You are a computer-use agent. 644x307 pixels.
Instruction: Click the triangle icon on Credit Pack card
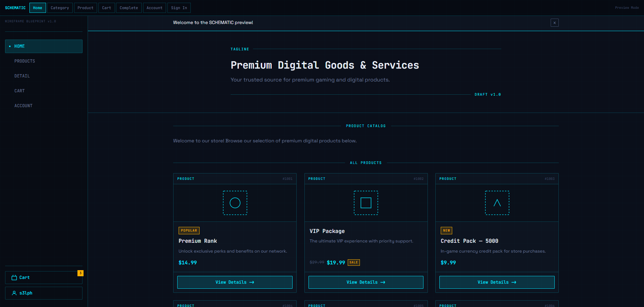[x=497, y=203]
